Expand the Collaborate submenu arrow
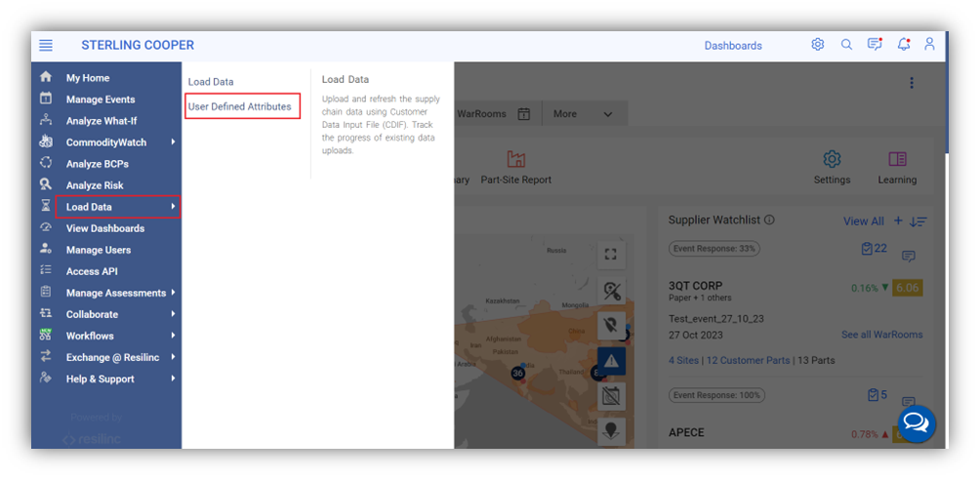Viewport: 980px width, 480px height. pos(173,314)
